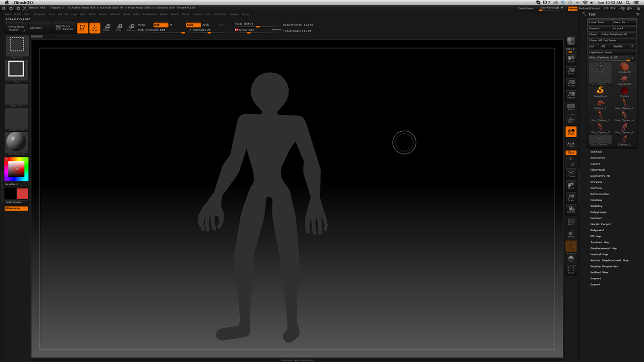Toggle Rgb painting mode
The image size is (644, 362).
pyautogui.click(x=160, y=24)
